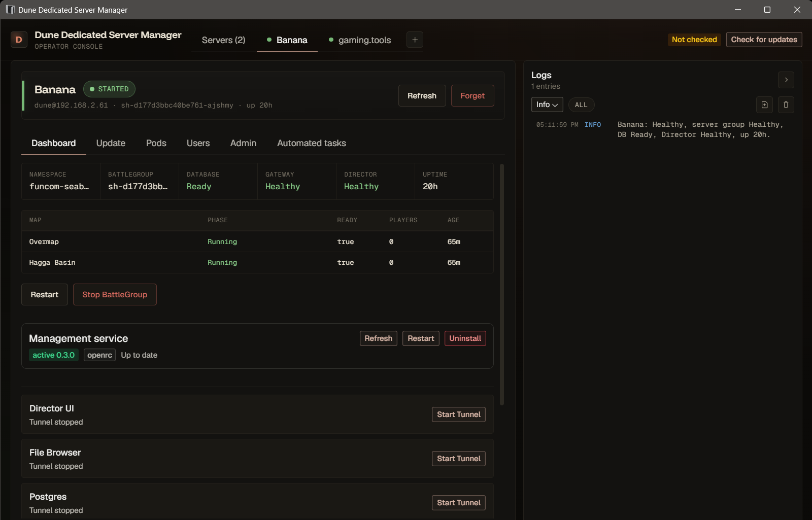Add a new server with plus icon
812x520 pixels.
[415, 40]
